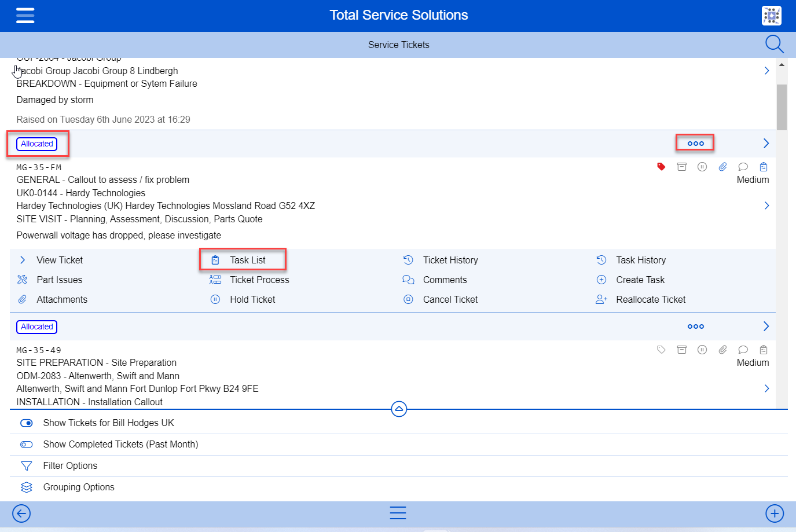The width and height of the screenshot is (796, 532).
Task: Open the three-dot menu on the MG-35-49 header
Action: 695,326
